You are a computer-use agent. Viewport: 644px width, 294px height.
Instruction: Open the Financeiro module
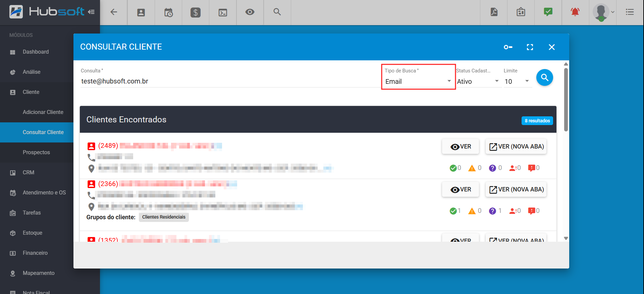click(35, 253)
